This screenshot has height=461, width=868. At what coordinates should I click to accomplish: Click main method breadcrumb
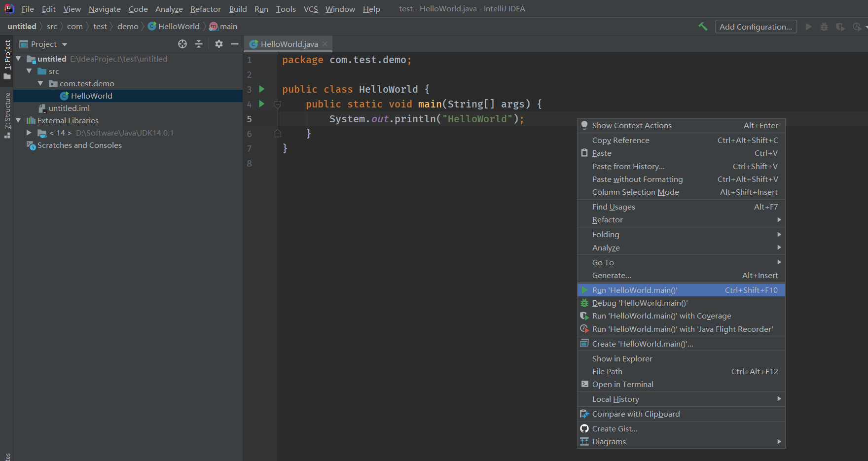point(223,27)
